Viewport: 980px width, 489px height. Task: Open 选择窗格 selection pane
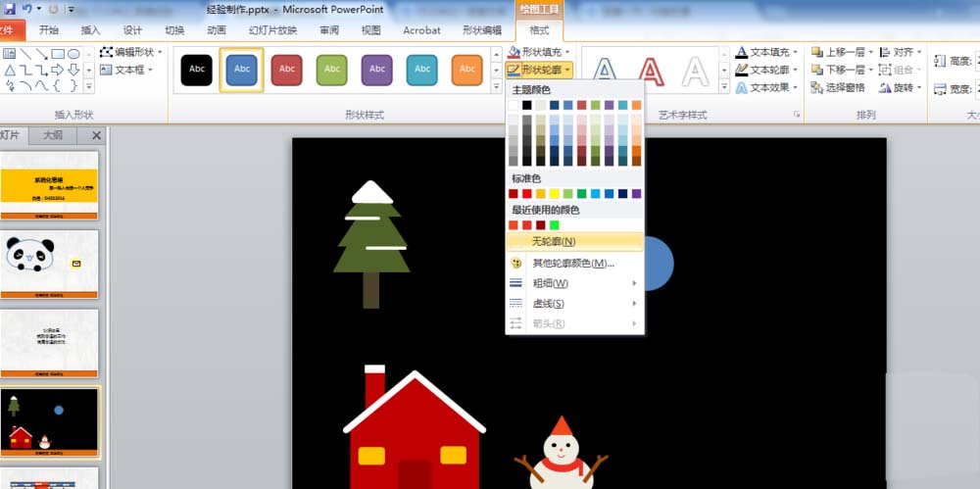pyautogui.click(x=838, y=87)
